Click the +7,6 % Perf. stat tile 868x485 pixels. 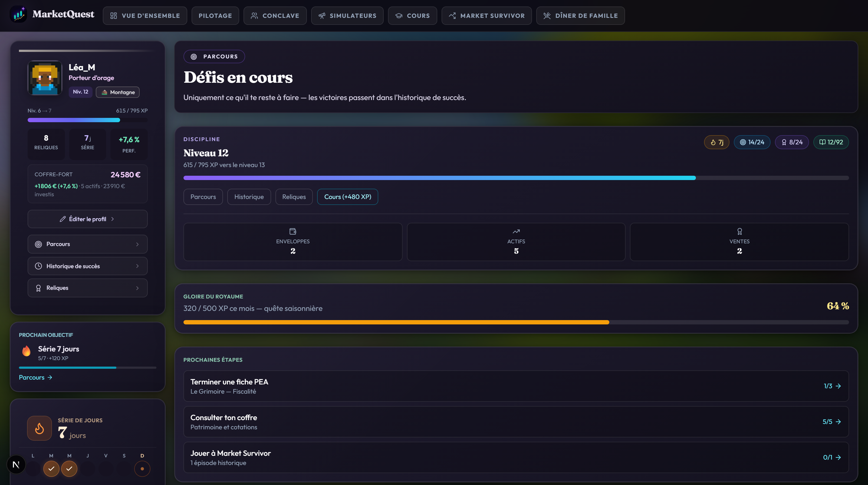tap(129, 144)
